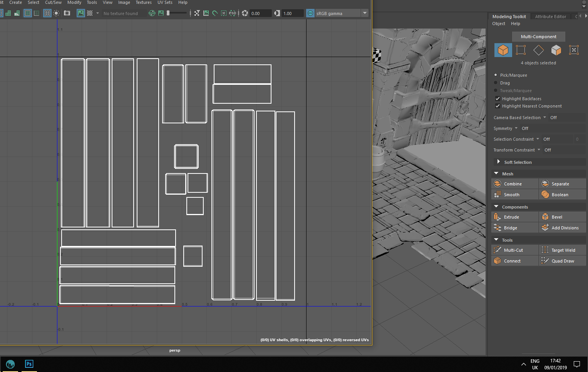Select Vertex selection mode icon
The width and height of the screenshot is (588, 372).
click(521, 50)
